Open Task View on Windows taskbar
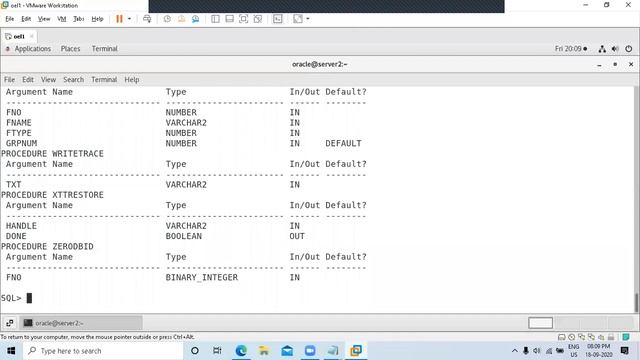Screen dimensions: 640x360 [217, 351]
